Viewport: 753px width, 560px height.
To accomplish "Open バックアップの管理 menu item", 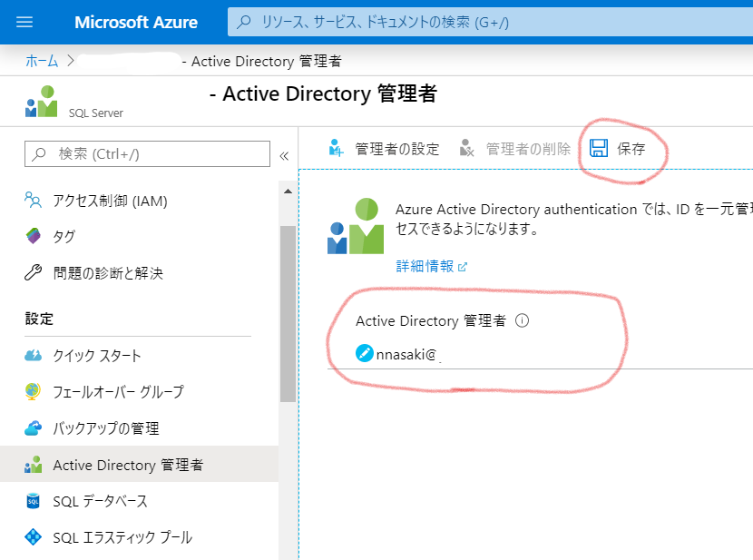I will click(140, 427).
